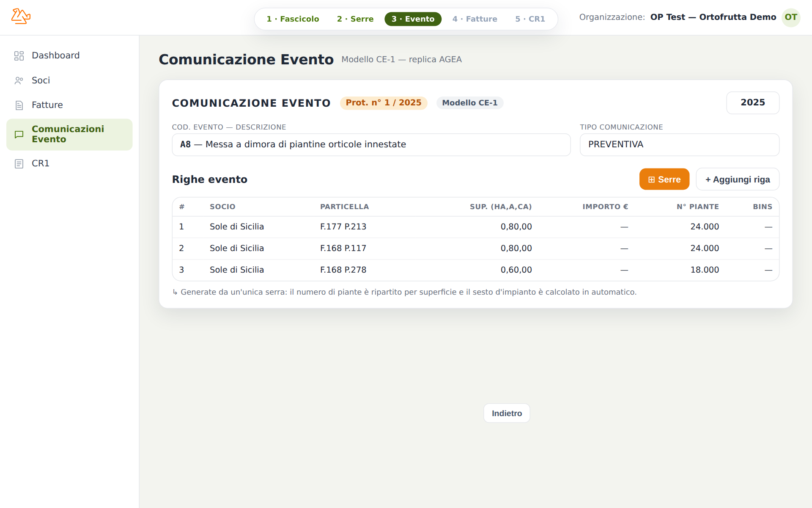Click superficie 0,80,00 in row 2
The height and width of the screenshot is (508, 812).
(516, 248)
